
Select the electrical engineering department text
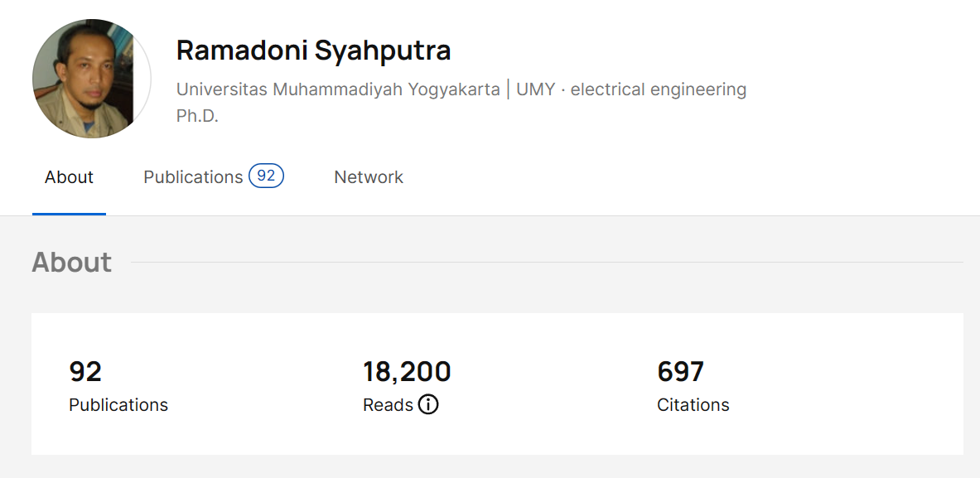(x=659, y=89)
